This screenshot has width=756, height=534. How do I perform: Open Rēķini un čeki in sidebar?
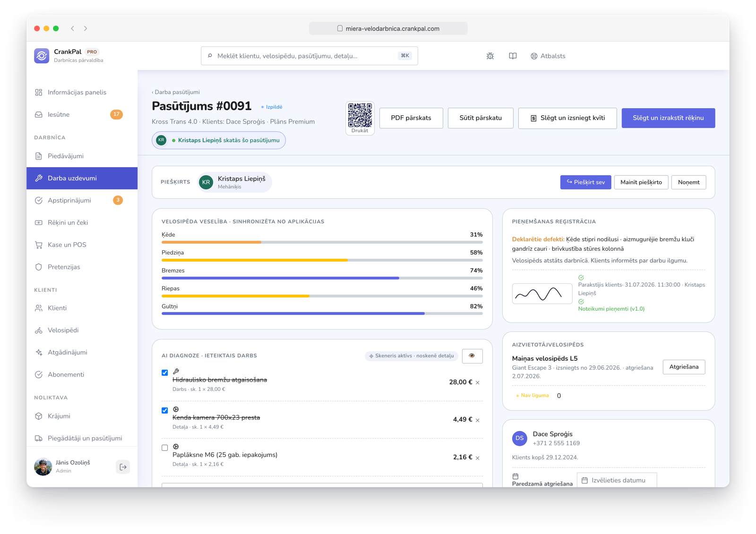(x=82, y=222)
